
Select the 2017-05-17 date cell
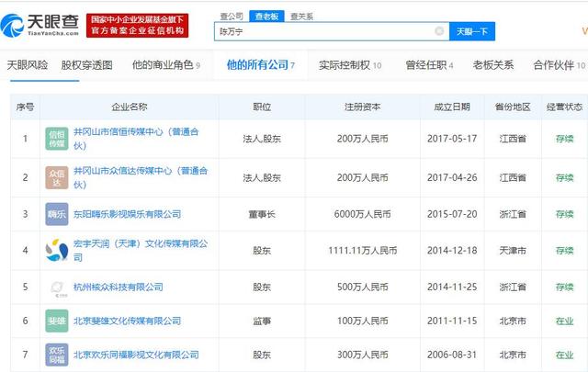click(452, 139)
